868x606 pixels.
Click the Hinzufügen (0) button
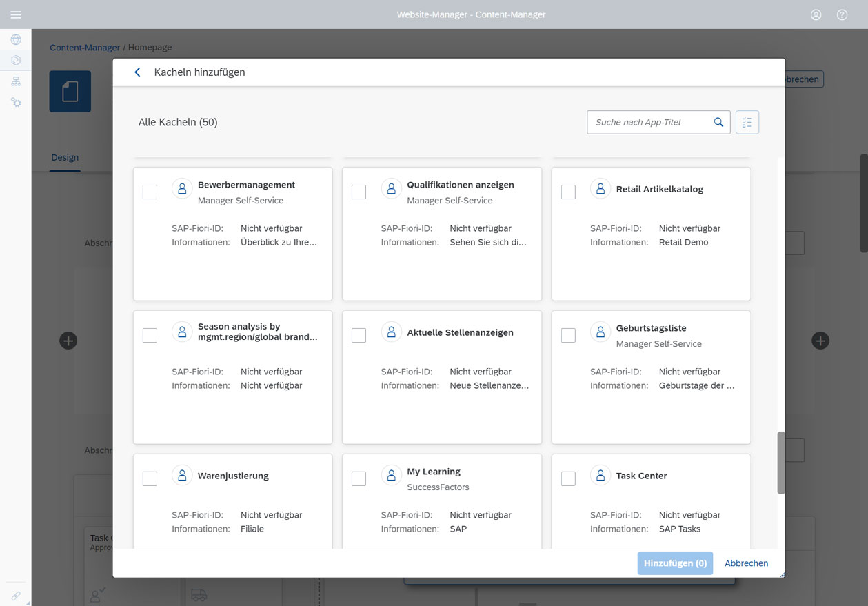674,563
